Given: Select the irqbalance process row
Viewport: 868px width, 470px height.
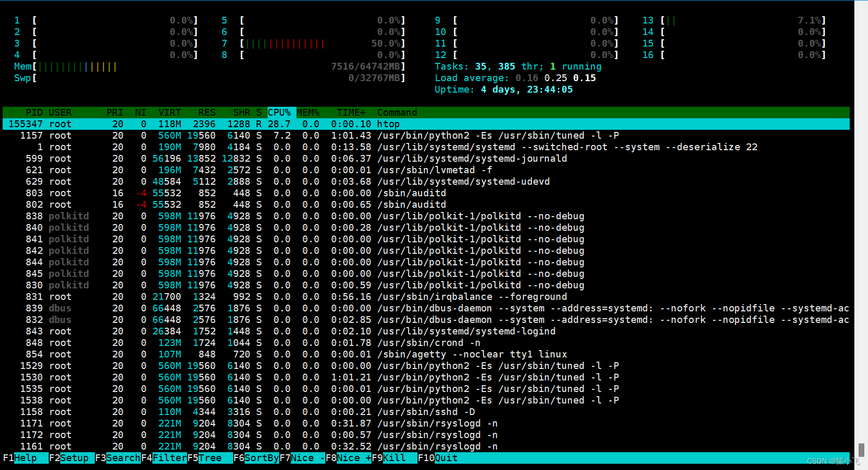Looking at the screenshot, I should click(426, 297).
